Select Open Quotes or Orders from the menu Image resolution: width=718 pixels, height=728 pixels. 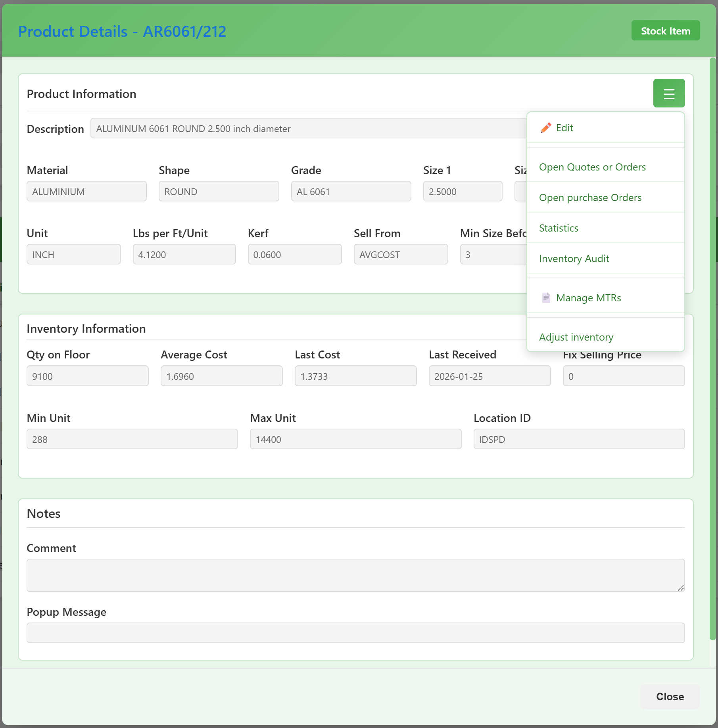tap(592, 167)
